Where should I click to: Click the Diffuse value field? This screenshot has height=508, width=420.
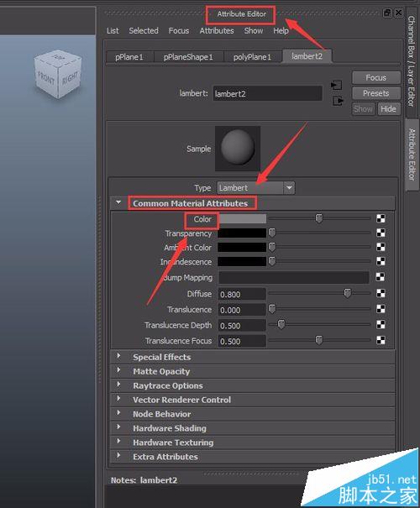click(242, 294)
